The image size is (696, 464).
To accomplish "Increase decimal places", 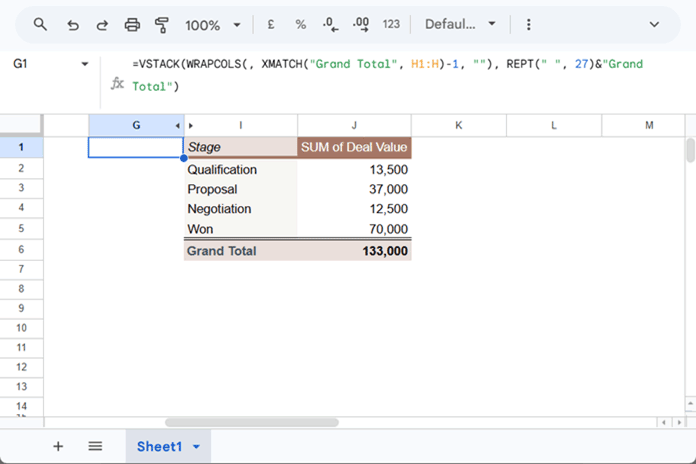I will [361, 24].
